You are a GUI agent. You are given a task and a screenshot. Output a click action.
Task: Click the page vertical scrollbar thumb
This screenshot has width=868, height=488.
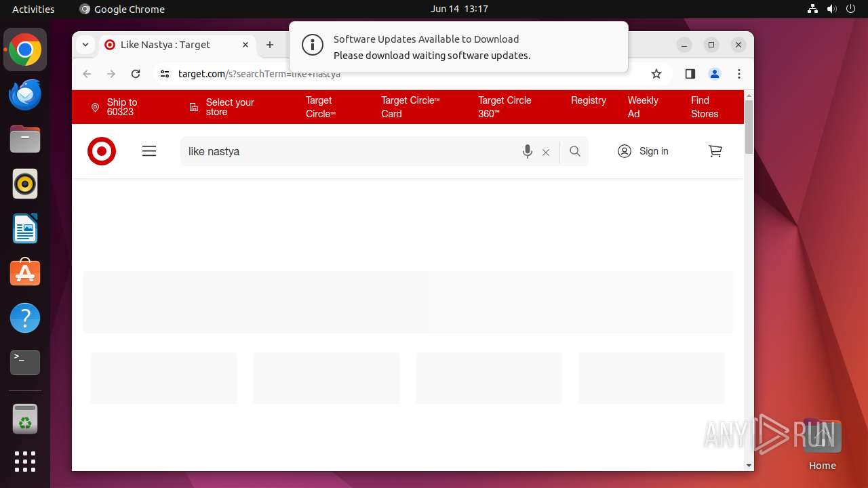click(749, 127)
